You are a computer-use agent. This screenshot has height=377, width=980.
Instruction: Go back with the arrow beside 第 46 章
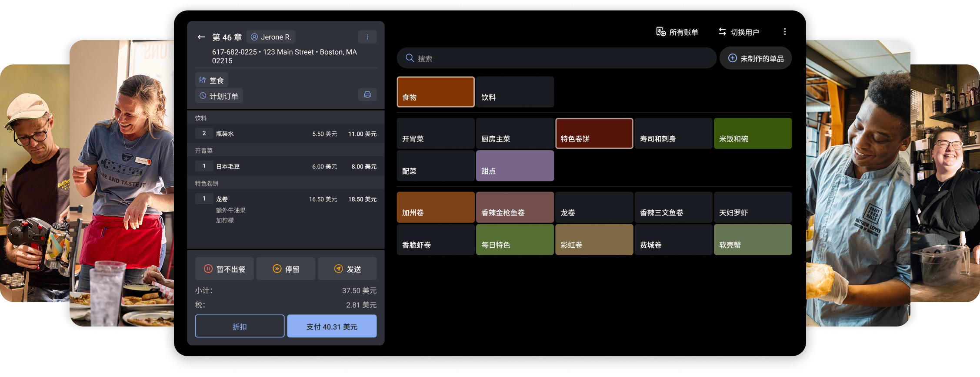201,37
